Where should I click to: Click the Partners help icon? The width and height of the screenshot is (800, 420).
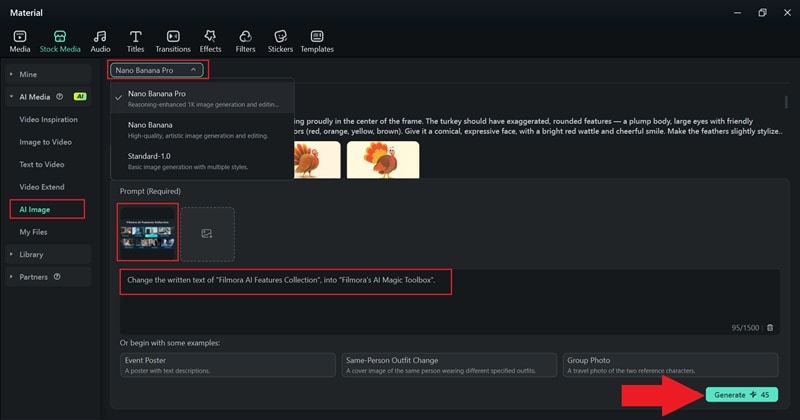[57, 277]
